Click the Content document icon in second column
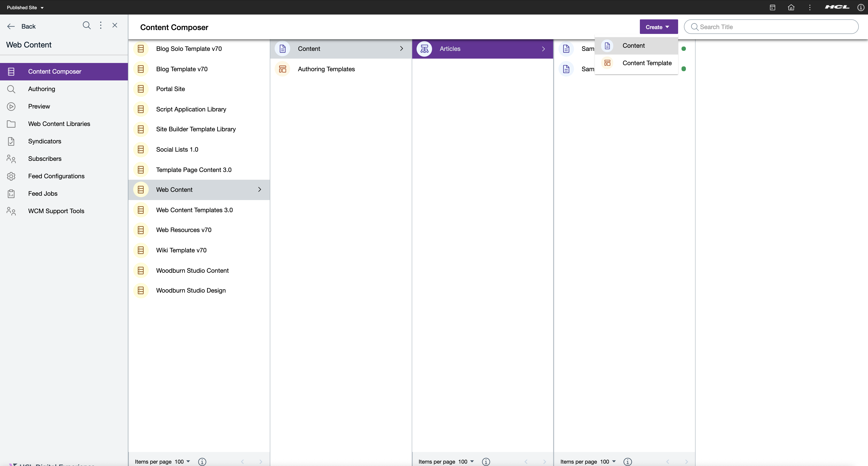Screen dimensions: 868x466 [282, 49]
